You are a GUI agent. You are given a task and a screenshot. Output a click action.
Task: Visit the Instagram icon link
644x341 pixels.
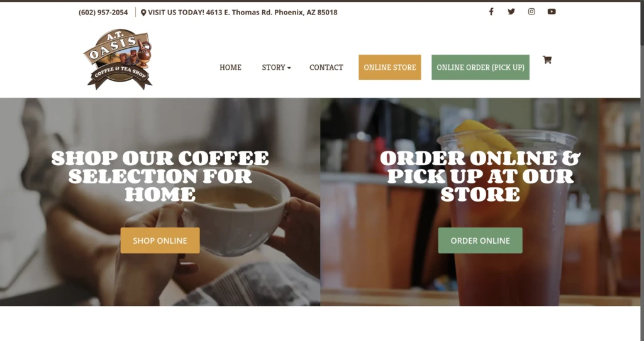click(x=531, y=11)
